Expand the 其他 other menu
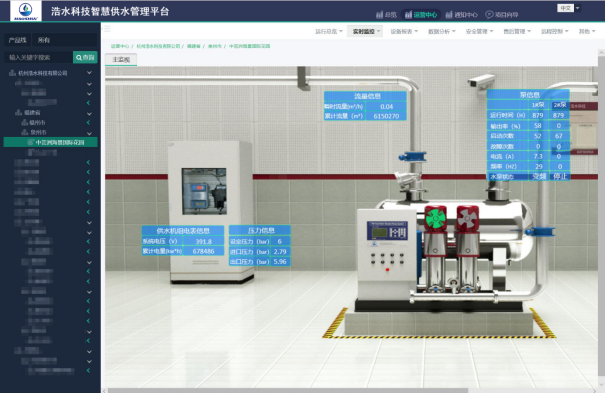The width and height of the screenshot is (605, 394). [x=586, y=31]
